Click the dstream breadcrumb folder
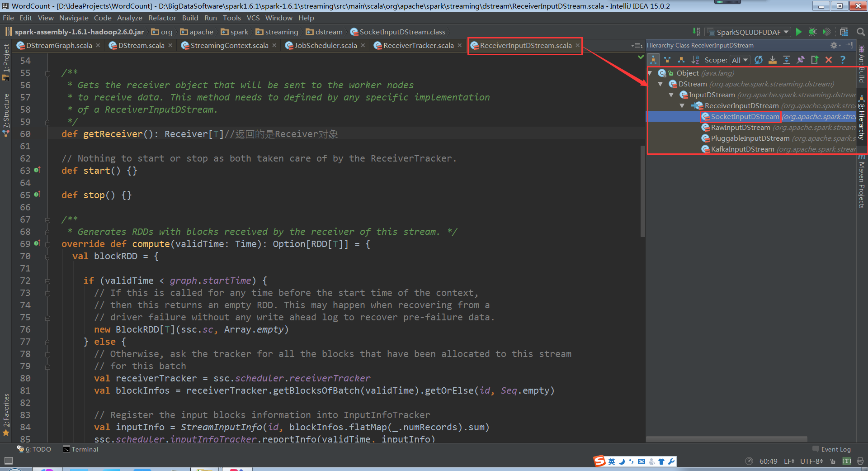 coord(324,32)
